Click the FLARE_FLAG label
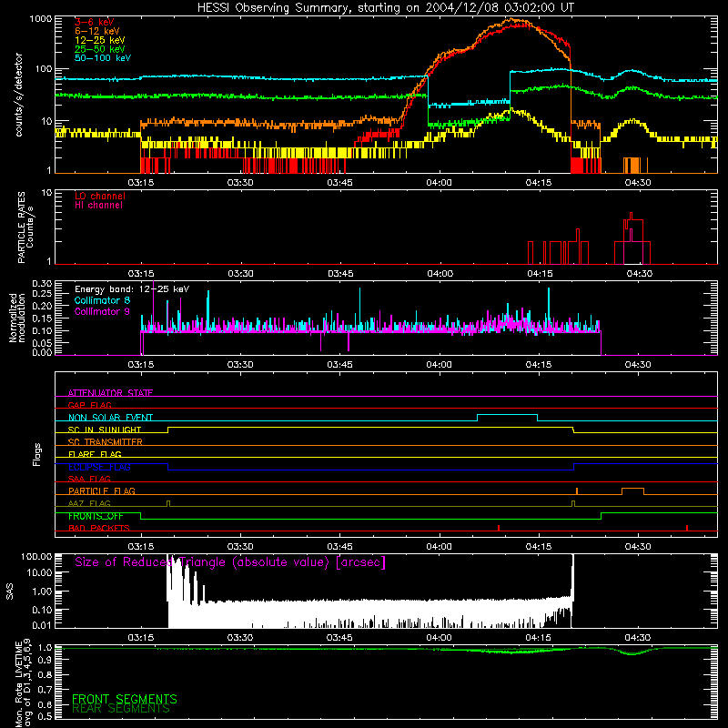The width and height of the screenshot is (728, 728). 95,454
